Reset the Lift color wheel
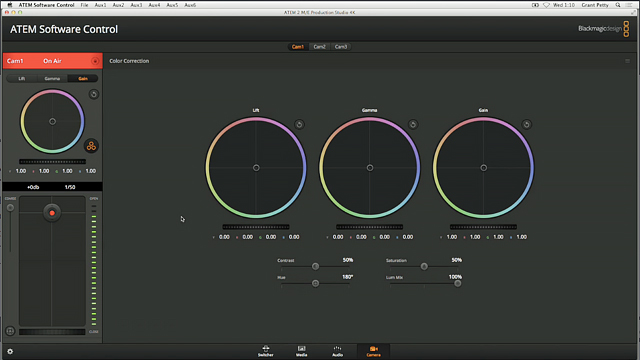 coord(299,124)
